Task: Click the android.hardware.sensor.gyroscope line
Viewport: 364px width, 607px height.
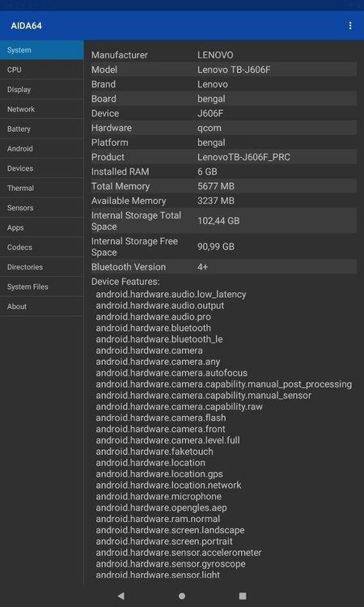Action: click(171, 563)
